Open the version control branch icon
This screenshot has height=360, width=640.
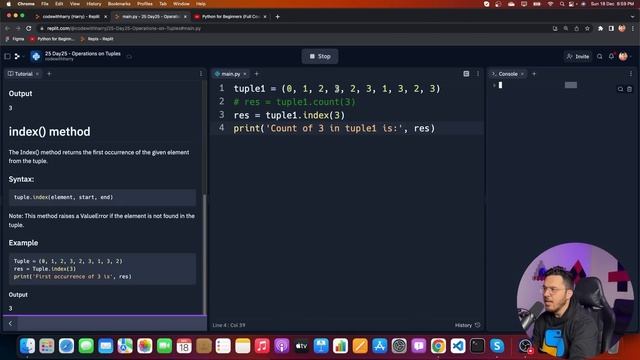(18, 56)
